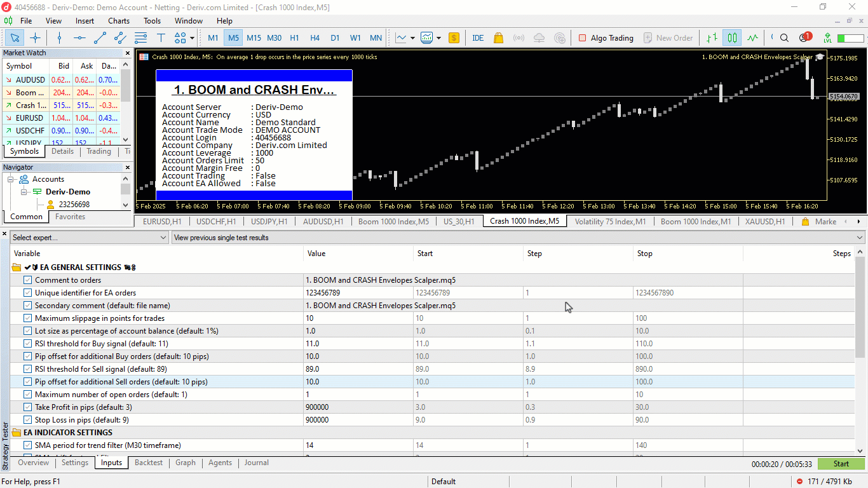Click the dollar trade icon

[454, 37]
